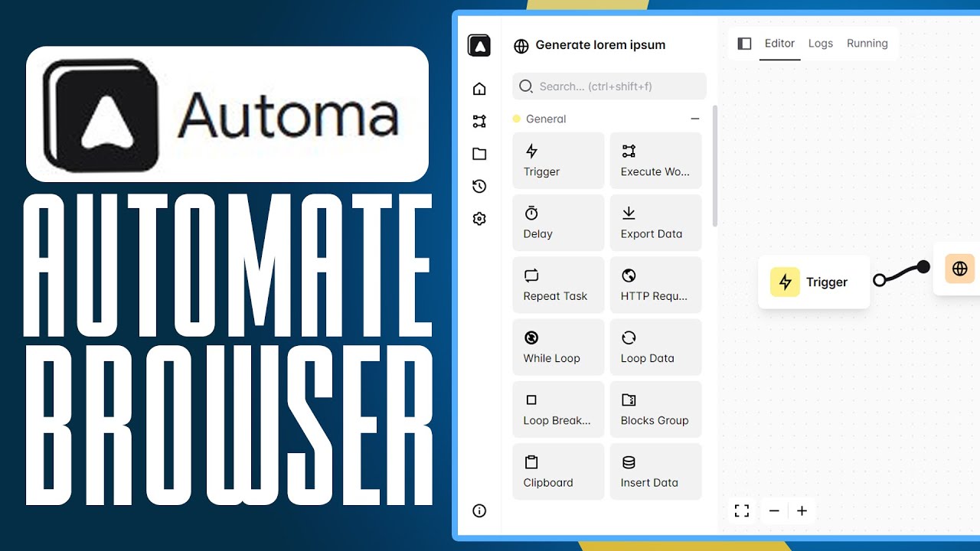The width and height of the screenshot is (980, 551).
Task: Click the General category label
Action: (x=546, y=119)
